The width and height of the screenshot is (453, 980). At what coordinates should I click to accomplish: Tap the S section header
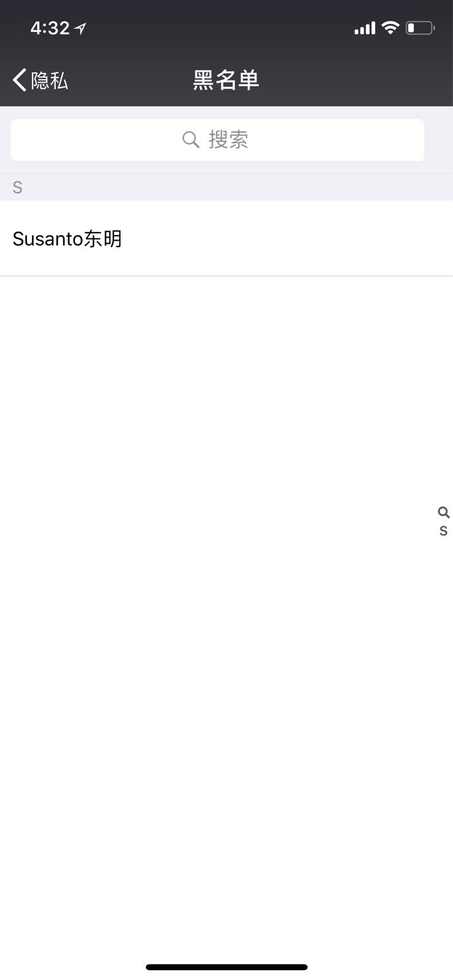point(18,187)
